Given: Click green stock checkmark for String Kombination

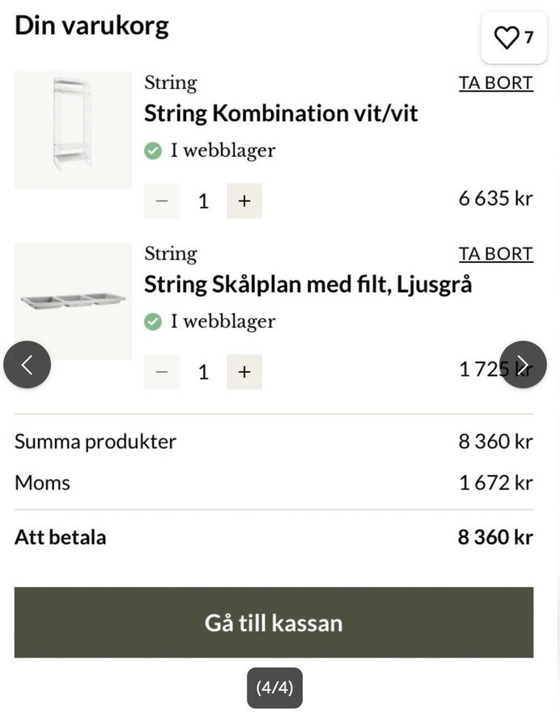Looking at the screenshot, I should click(153, 150).
